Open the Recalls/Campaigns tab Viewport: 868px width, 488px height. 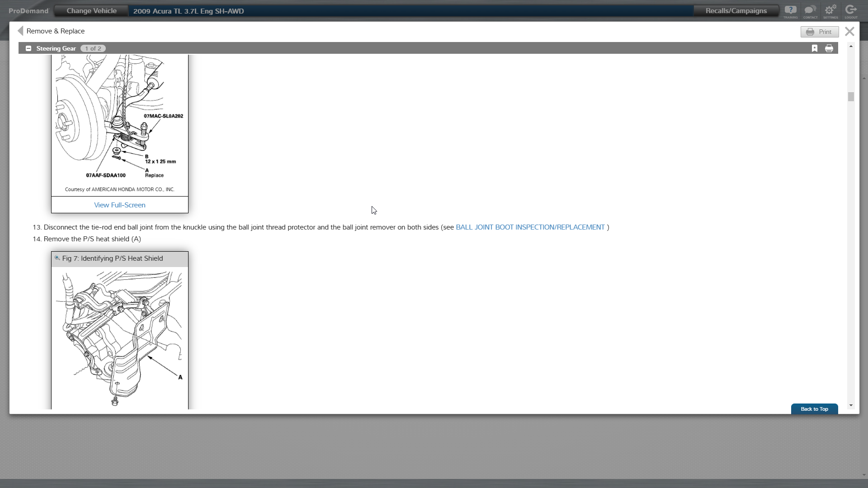(736, 11)
